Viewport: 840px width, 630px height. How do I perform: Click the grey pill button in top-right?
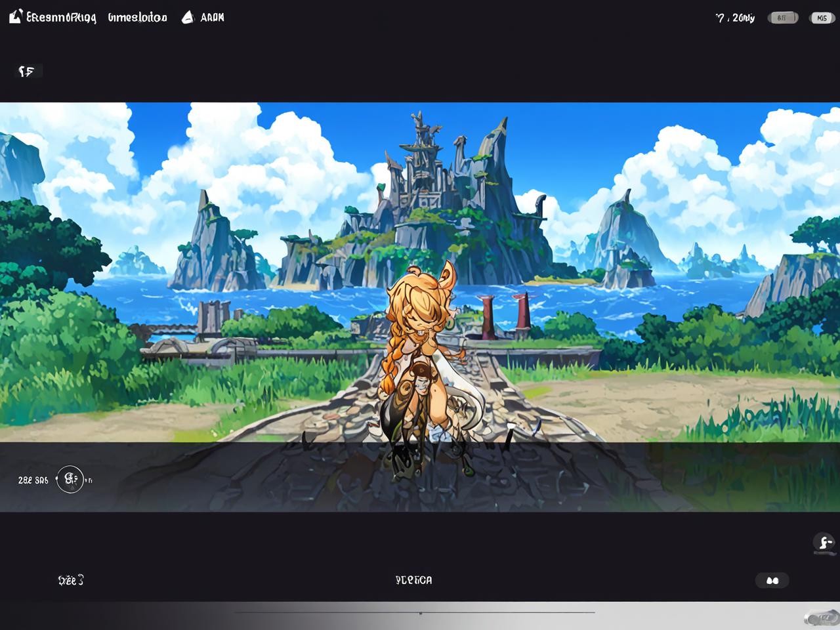[783, 18]
